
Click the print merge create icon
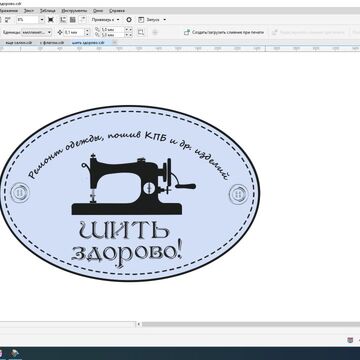point(187,32)
